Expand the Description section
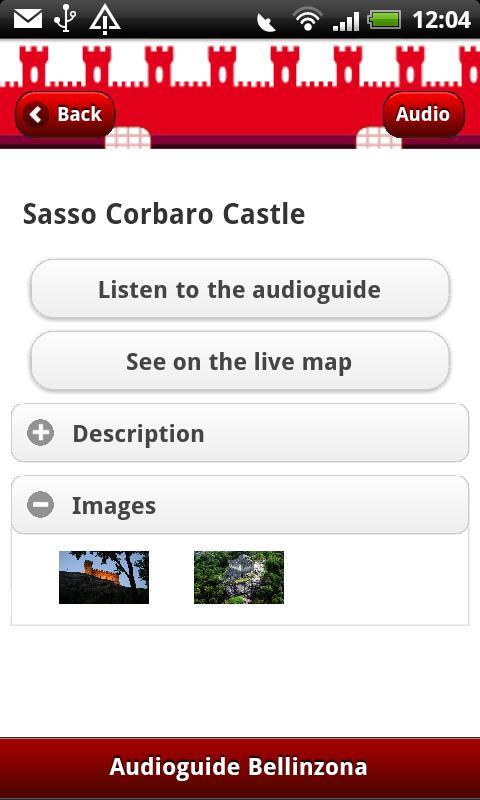480x800 pixels. pyautogui.click(x=240, y=433)
